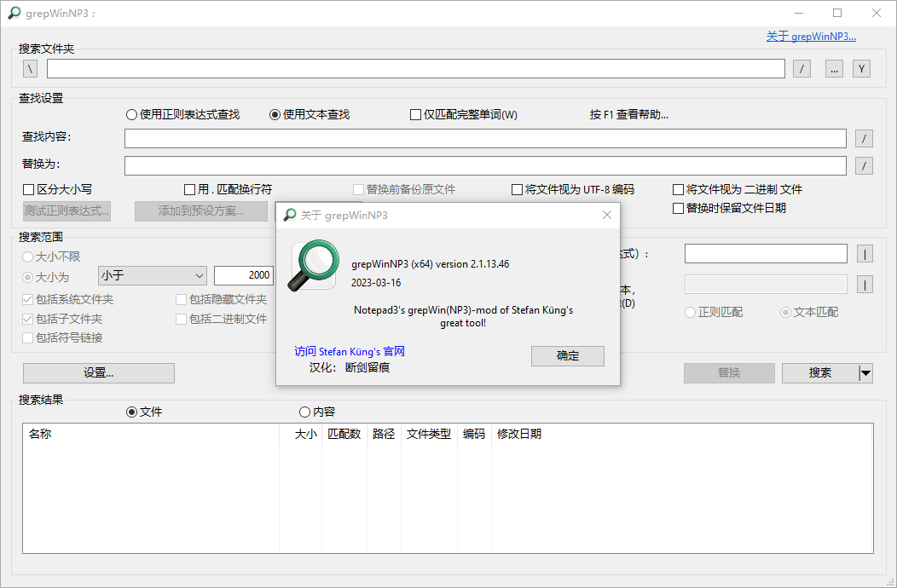
Task: Click the "/" icon beside 替换为 field
Action: click(863, 165)
